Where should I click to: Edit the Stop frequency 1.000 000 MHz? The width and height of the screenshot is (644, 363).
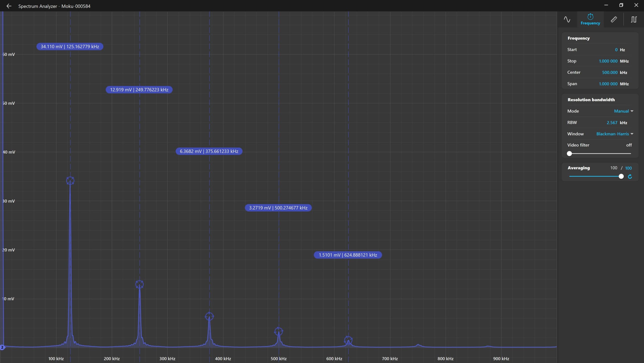[608, 61]
